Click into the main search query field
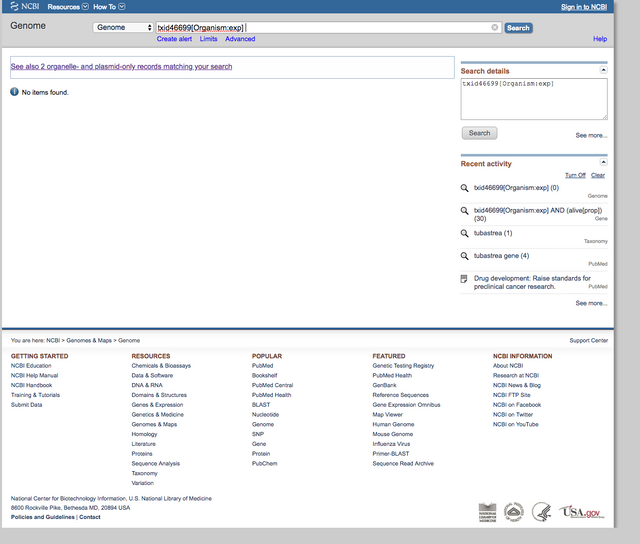 pyautogui.click(x=329, y=27)
